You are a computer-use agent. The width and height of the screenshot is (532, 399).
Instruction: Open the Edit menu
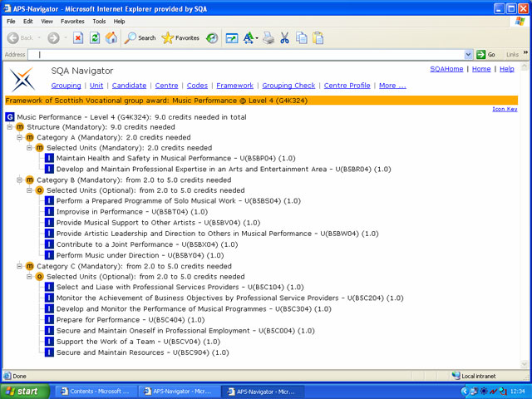click(x=27, y=22)
